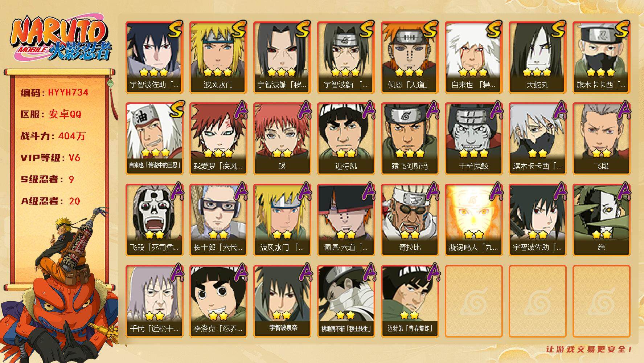644x363 pixels.
Task: Select 自来也「传说中的三忍」 card
Action: (154, 138)
